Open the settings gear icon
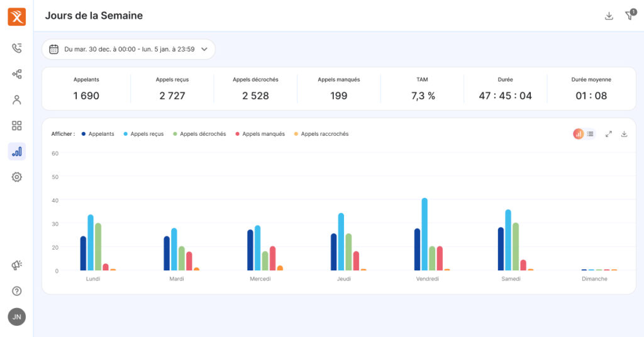The width and height of the screenshot is (644, 337). [x=16, y=177]
